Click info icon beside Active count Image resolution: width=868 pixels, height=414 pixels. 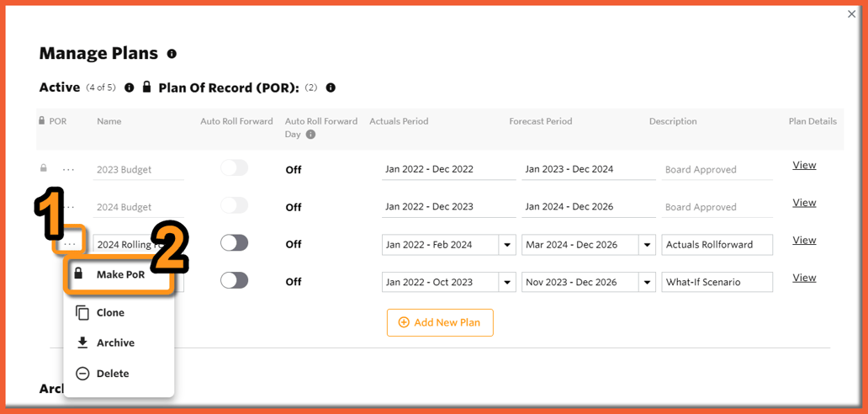click(130, 88)
